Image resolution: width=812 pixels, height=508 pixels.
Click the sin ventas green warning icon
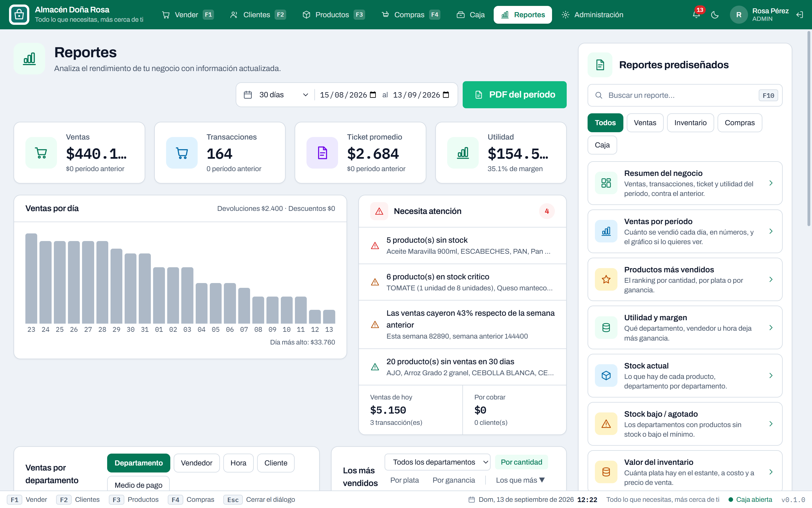(x=375, y=367)
